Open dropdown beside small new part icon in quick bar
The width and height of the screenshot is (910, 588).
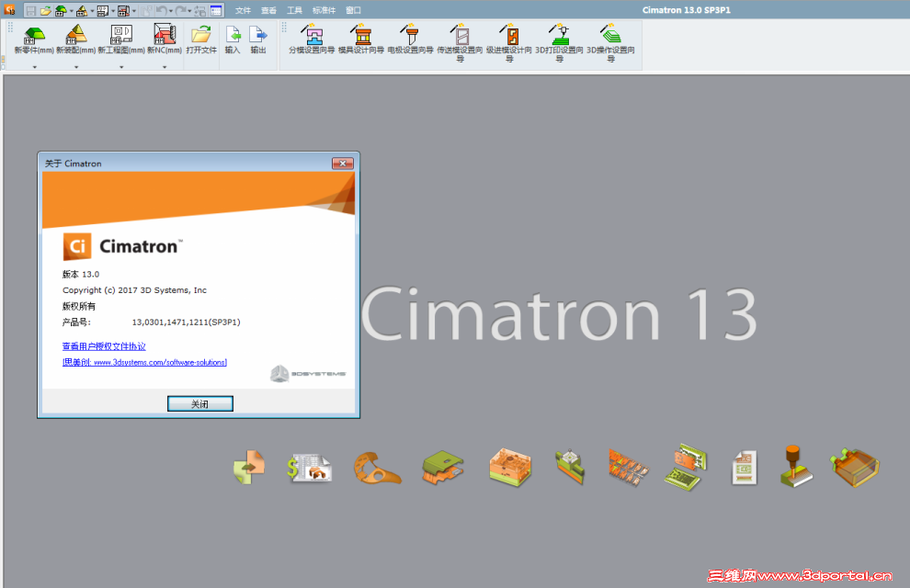pos(72,10)
